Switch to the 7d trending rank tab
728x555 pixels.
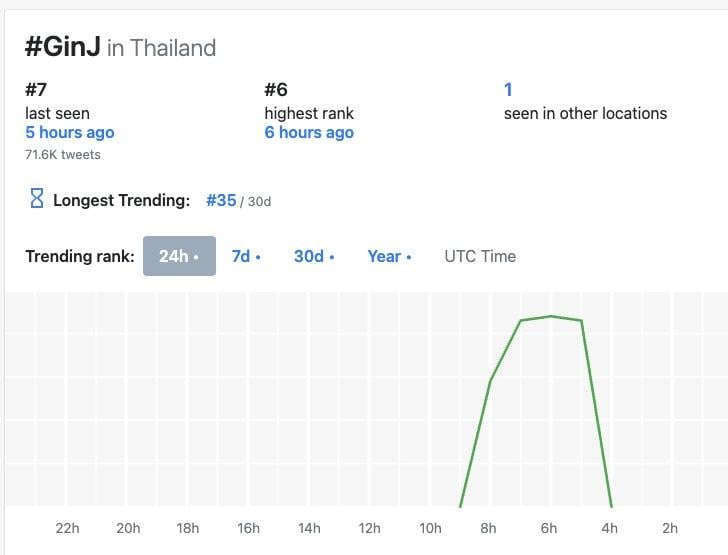point(246,256)
